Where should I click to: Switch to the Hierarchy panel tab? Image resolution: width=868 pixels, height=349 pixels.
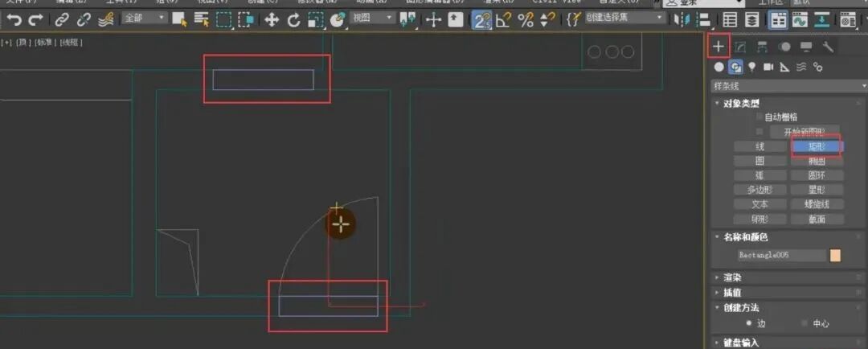pos(762,47)
